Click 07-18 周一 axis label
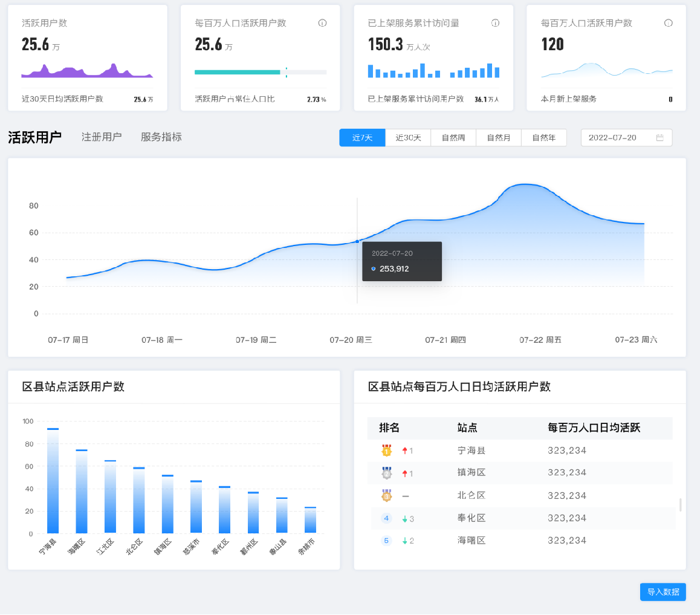This screenshot has height=615, width=700. click(162, 340)
